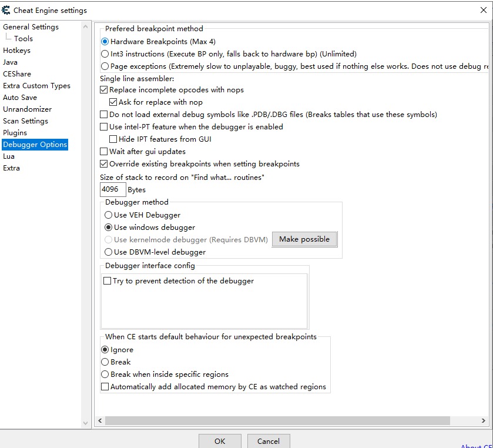Enable 'Use intel-PT feature' checkbox
Image resolution: width=493 pixels, height=448 pixels.
point(105,127)
